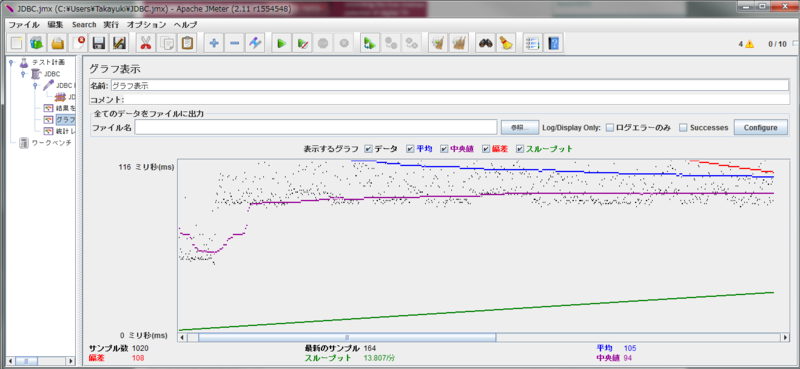
Task: Clear all results with the double broom icon
Action: [x=459, y=43]
